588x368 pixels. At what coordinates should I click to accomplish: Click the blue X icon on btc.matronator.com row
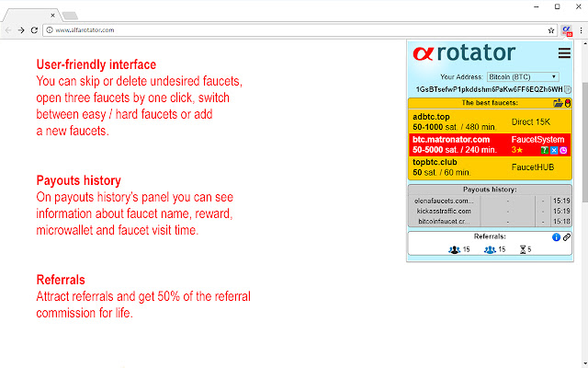pos(554,150)
